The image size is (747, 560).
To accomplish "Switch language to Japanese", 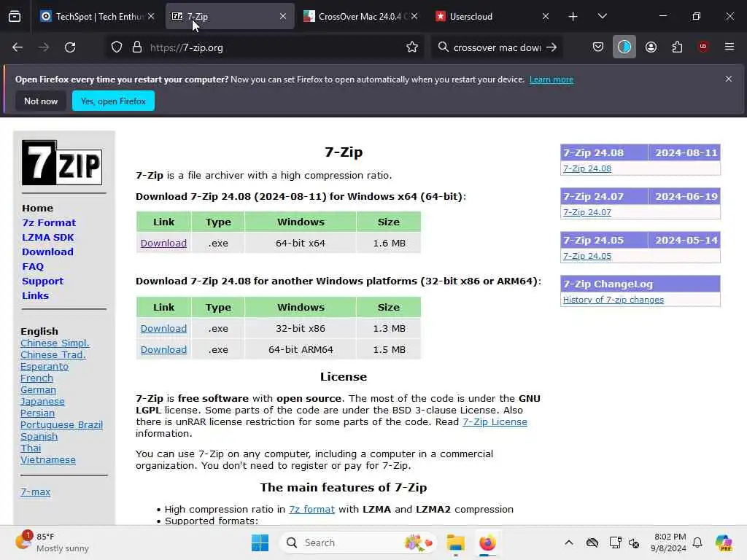I will tap(42, 402).
